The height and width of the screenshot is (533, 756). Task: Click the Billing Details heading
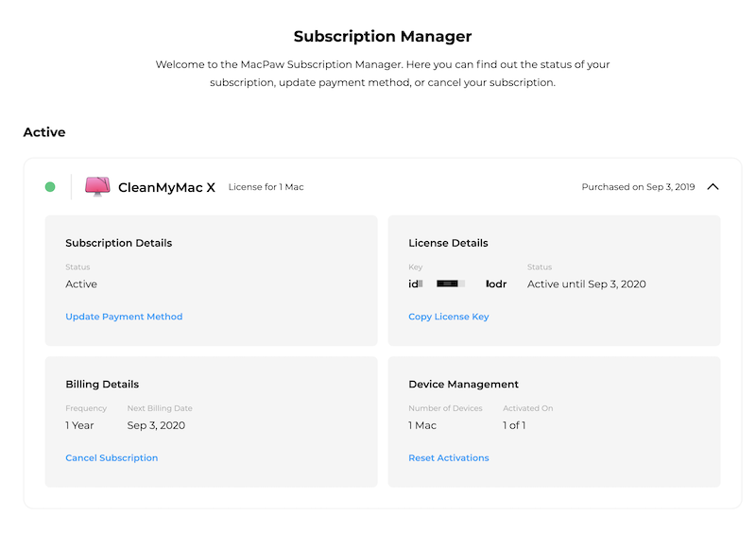pyautogui.click(x=102, y=385)
